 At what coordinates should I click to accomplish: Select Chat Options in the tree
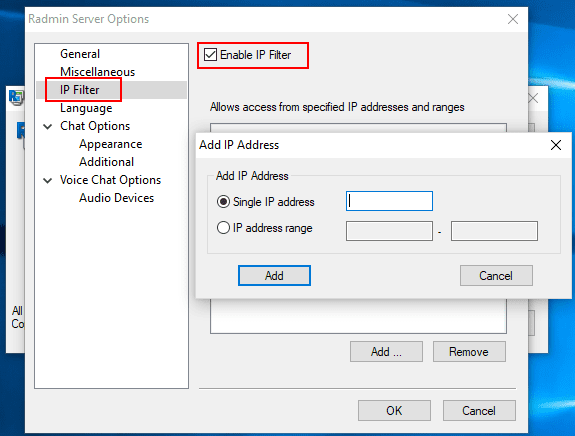coord(95,126)
